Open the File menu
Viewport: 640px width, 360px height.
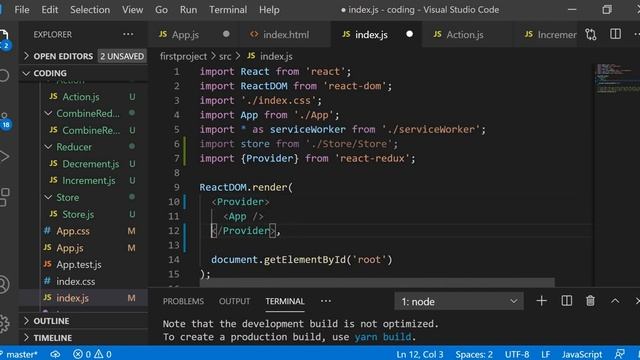(22, 10)
